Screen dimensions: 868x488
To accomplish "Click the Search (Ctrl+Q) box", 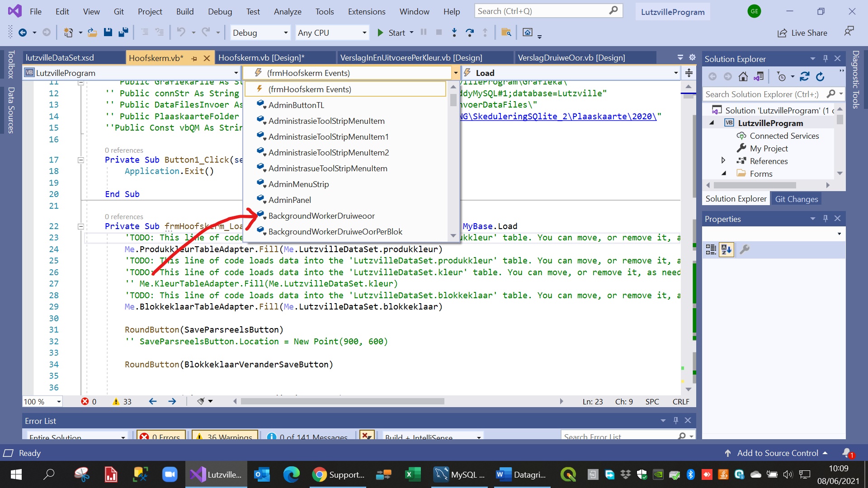I will point(548,11).
